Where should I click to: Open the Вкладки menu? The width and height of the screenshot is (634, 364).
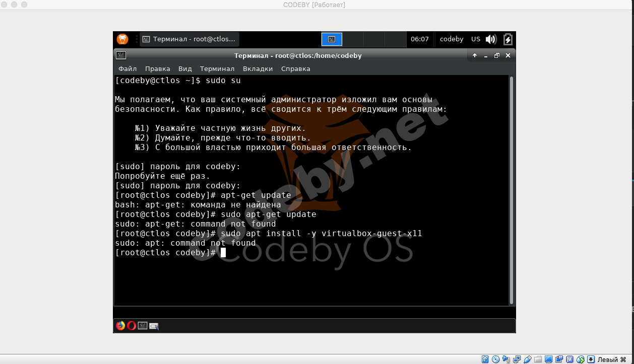click(x=258, y=69)
